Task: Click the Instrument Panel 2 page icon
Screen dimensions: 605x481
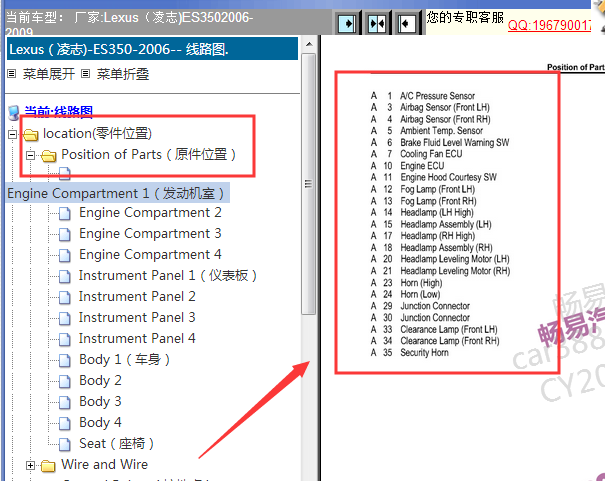Action: coord(64,297)
